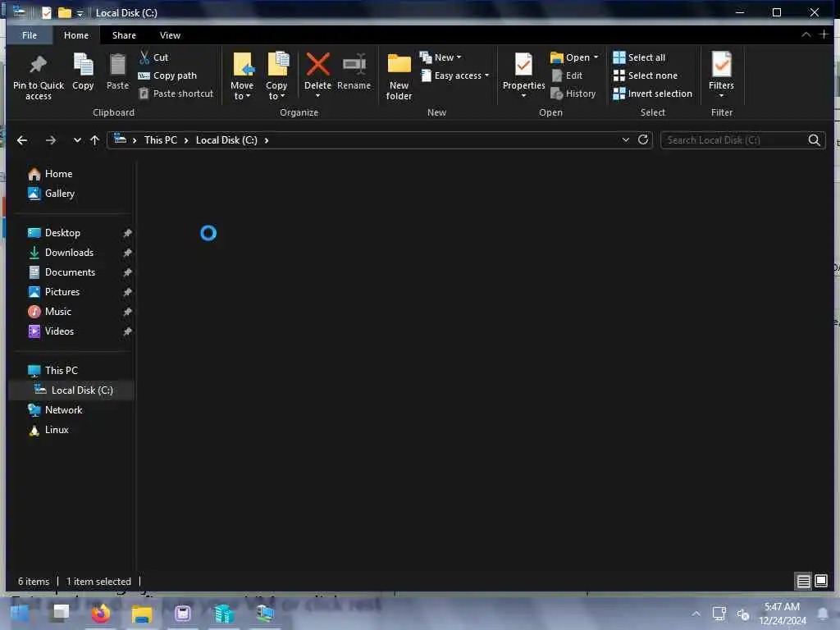
Task: Cut the selected item
Action: (153, 57)
